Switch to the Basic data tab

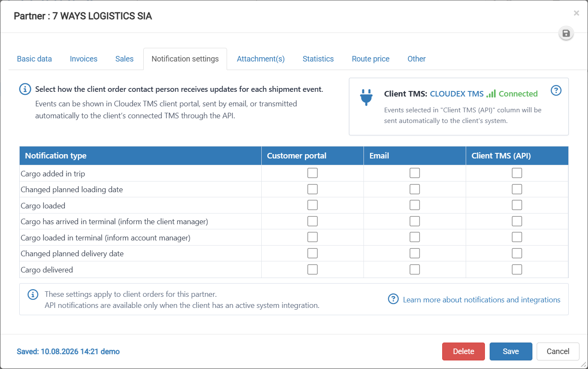pyautogui.click(x=35, y=59)
